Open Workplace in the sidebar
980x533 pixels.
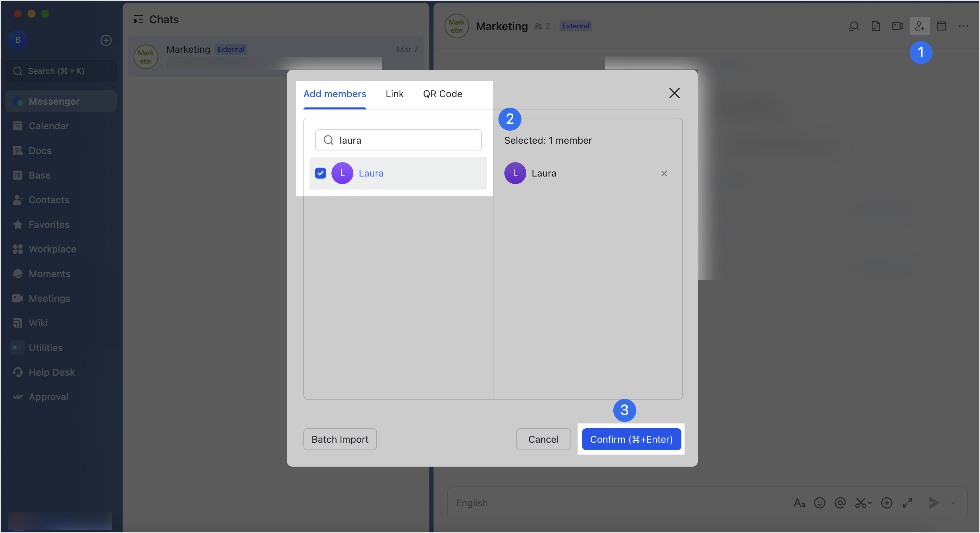61,249
